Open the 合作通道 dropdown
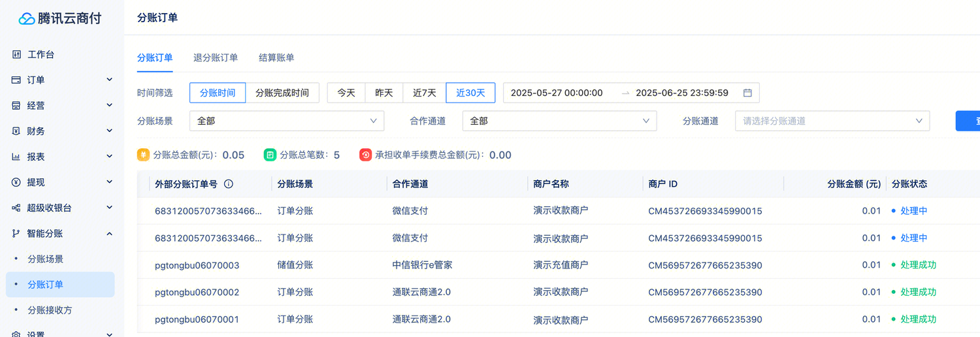 pyautogui.click(x=559, y=121)
